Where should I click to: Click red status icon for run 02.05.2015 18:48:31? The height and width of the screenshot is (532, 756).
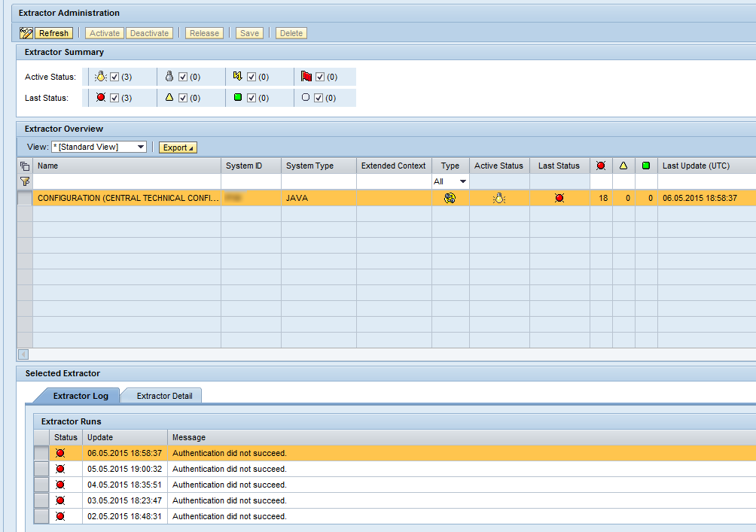tap(60, 517)
